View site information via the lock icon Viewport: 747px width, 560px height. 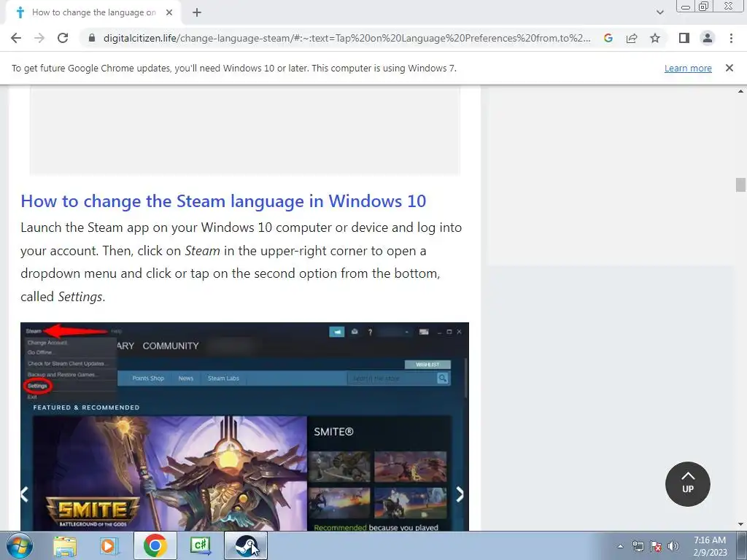[92, 38]
